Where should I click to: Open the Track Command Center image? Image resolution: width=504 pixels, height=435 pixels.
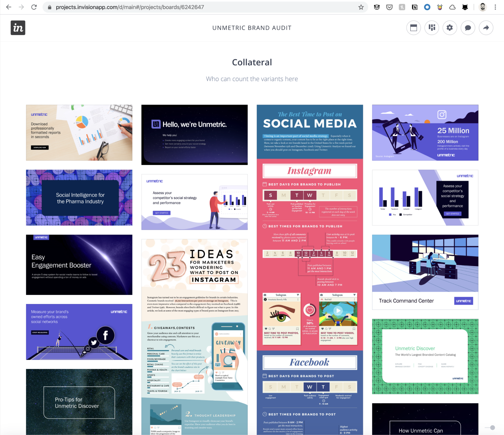coord(425,272)
